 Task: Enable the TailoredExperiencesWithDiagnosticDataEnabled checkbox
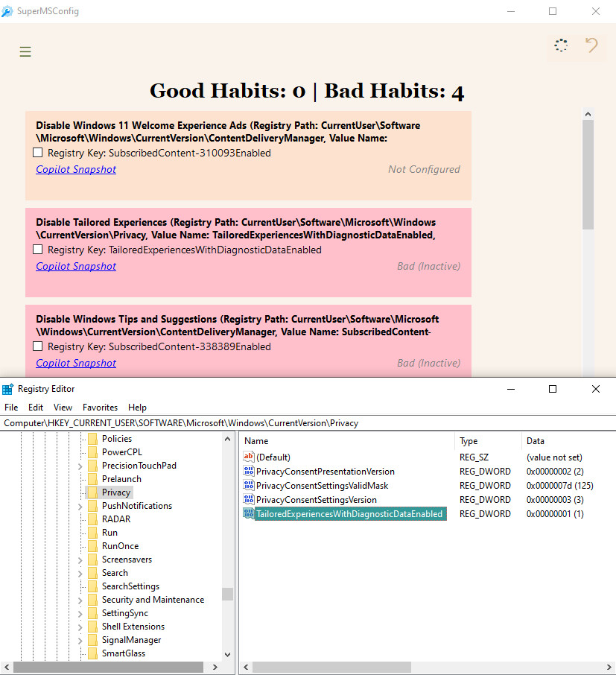click(x=37, y=249)
